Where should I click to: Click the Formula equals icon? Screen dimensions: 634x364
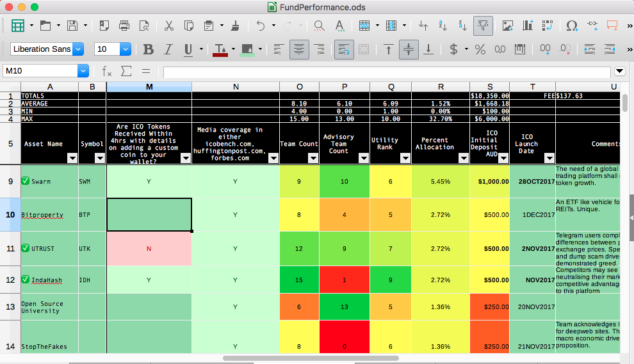(146, 72)
